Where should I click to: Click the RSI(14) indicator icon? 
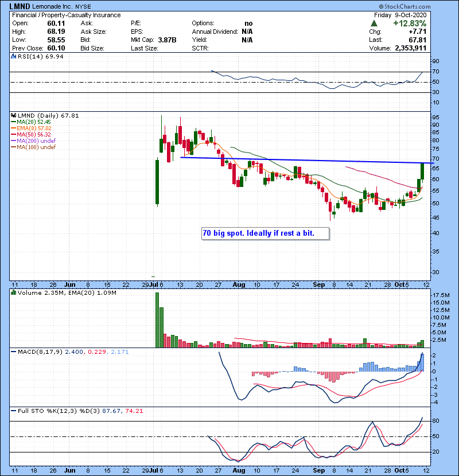(x=13, y=56)
